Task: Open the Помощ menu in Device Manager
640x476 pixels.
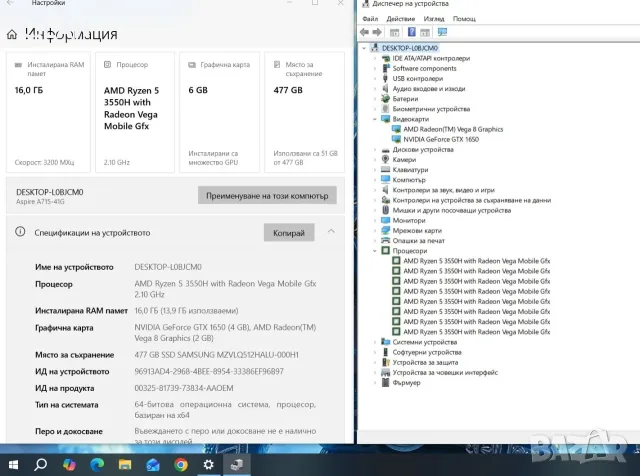Action: [464, 19]
